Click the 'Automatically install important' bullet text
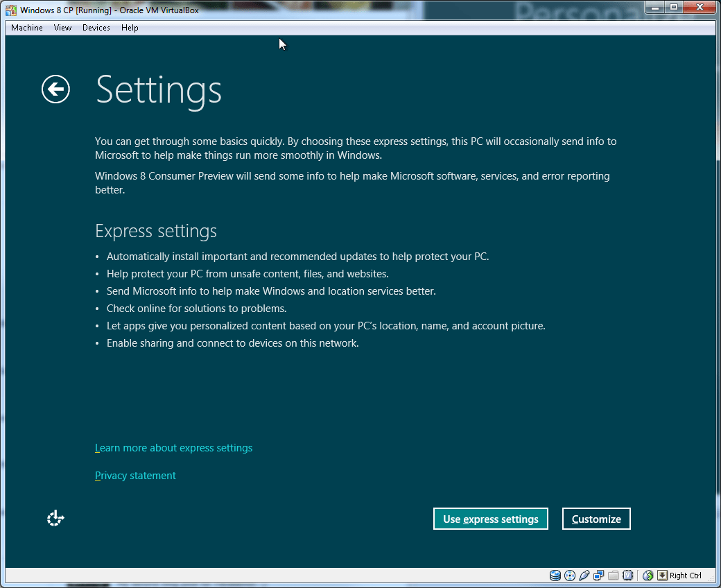The width and height of the screenshot is (721, 588). [297, 257]
